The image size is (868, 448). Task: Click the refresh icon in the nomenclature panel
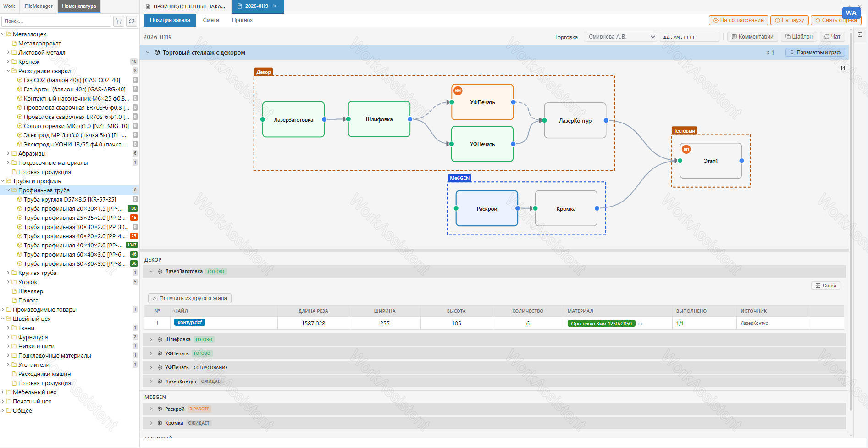pos(132,21)
